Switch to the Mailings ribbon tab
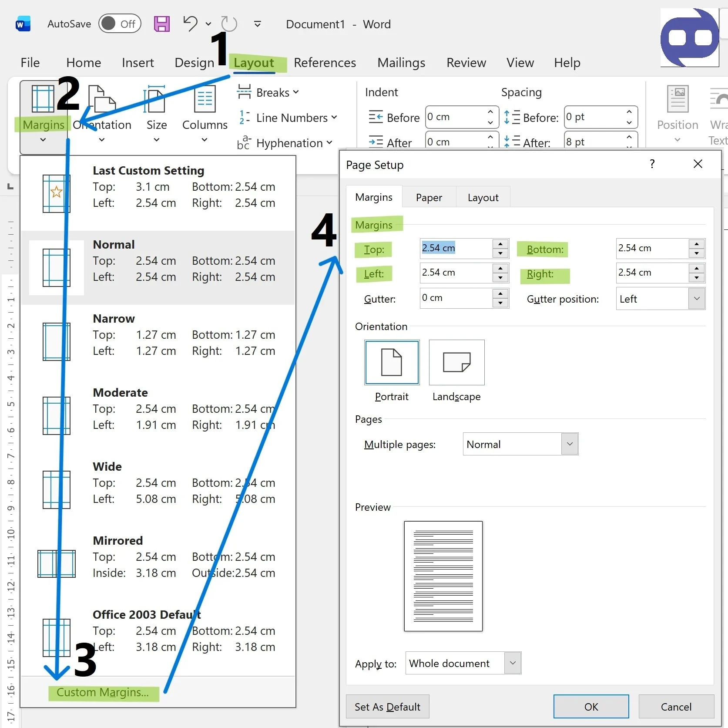The image size is (728, 728). click(x=401, y=63)
